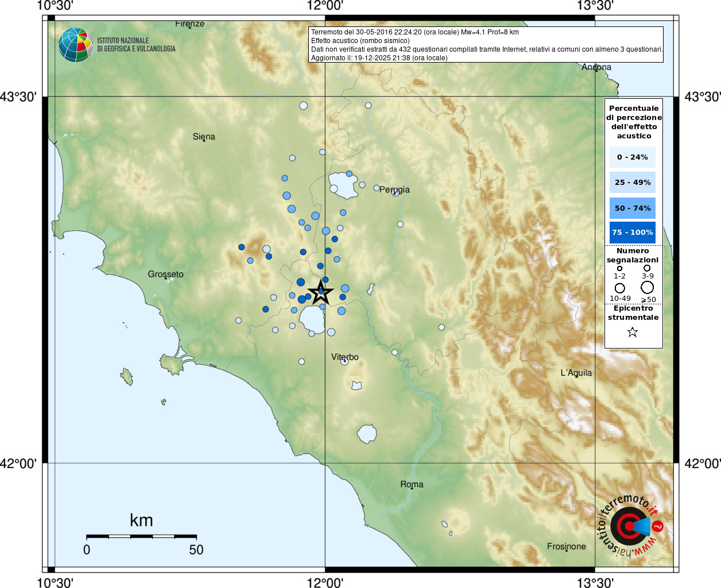This screenshot has height=588, width=721.
Task: Click the Grosseto city label
Action: click(166, 274)
